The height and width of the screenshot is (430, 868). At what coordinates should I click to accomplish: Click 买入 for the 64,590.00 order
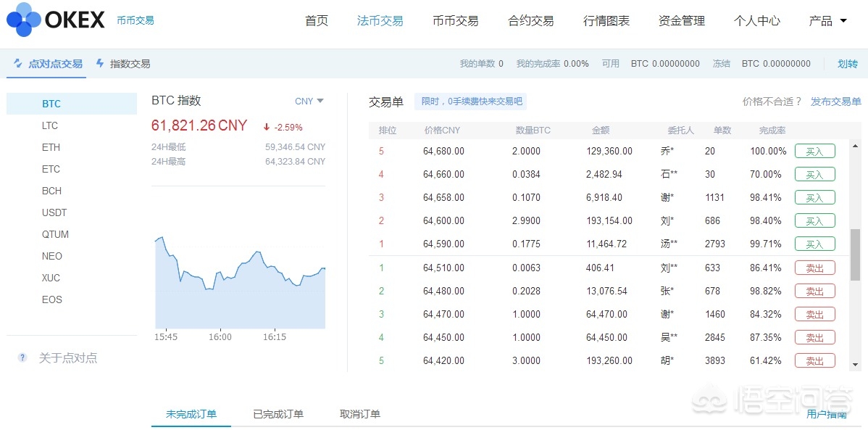click(814, 244)
